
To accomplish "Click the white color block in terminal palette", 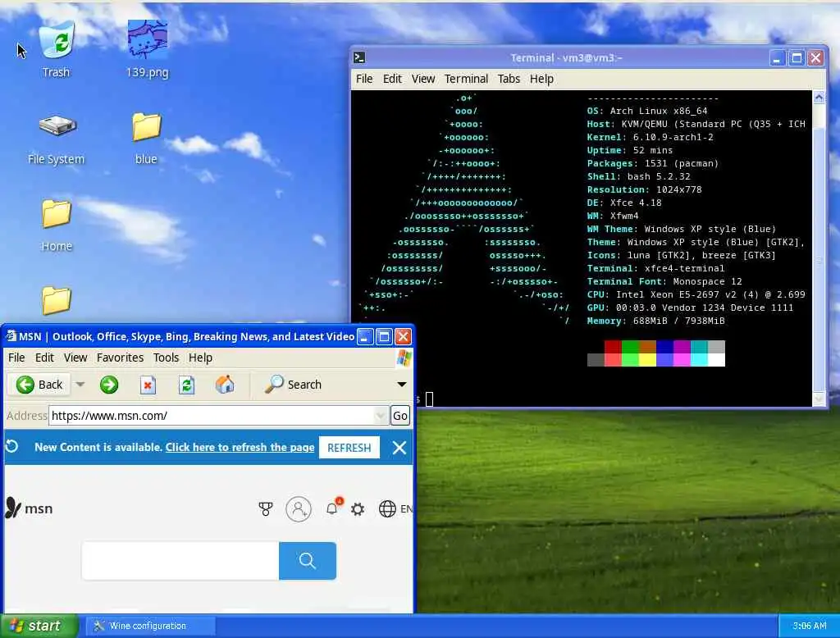I will point(716,360).
